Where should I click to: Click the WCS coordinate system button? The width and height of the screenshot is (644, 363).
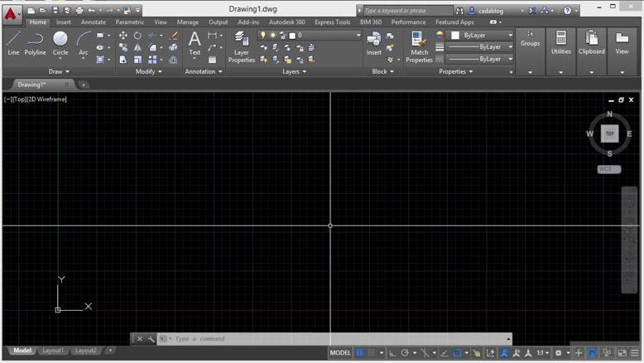tap(608, 169)
